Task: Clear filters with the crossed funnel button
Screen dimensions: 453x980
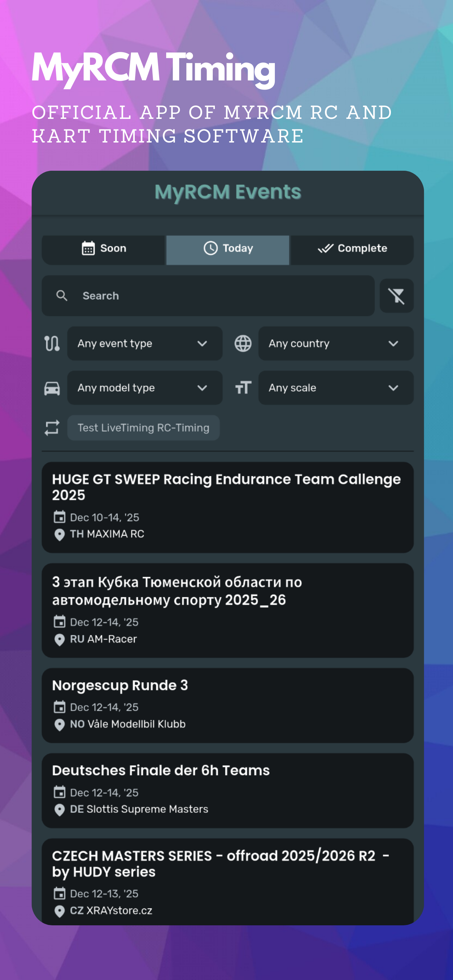Action: [x=396, y=296]
